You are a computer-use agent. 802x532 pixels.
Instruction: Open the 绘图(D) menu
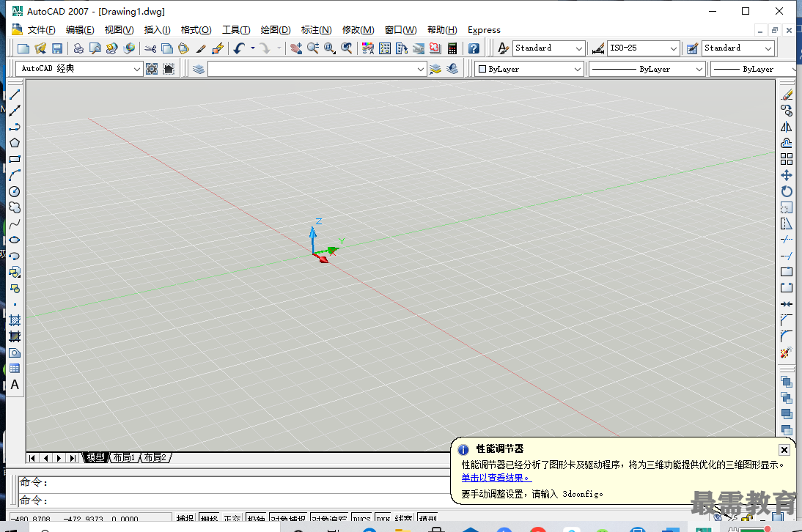(x=275, y=30)
